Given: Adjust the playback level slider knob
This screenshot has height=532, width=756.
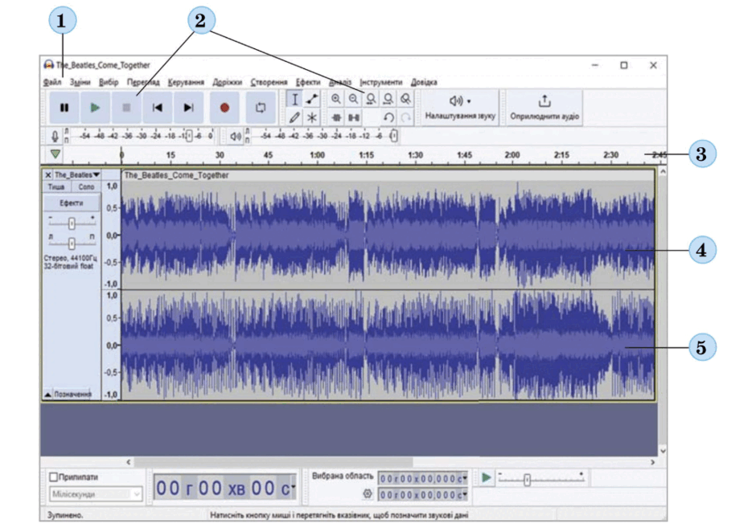Looking at the screenshot, I should [x=394, y=136].
